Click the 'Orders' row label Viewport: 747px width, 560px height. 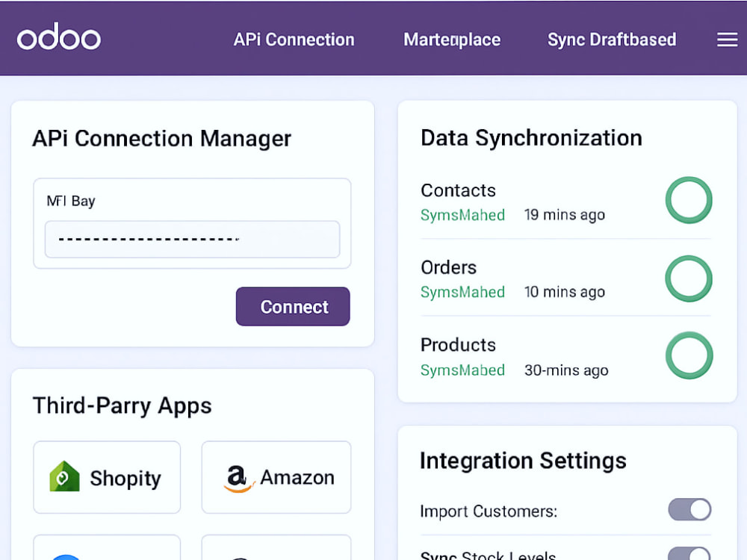(448, 267)
